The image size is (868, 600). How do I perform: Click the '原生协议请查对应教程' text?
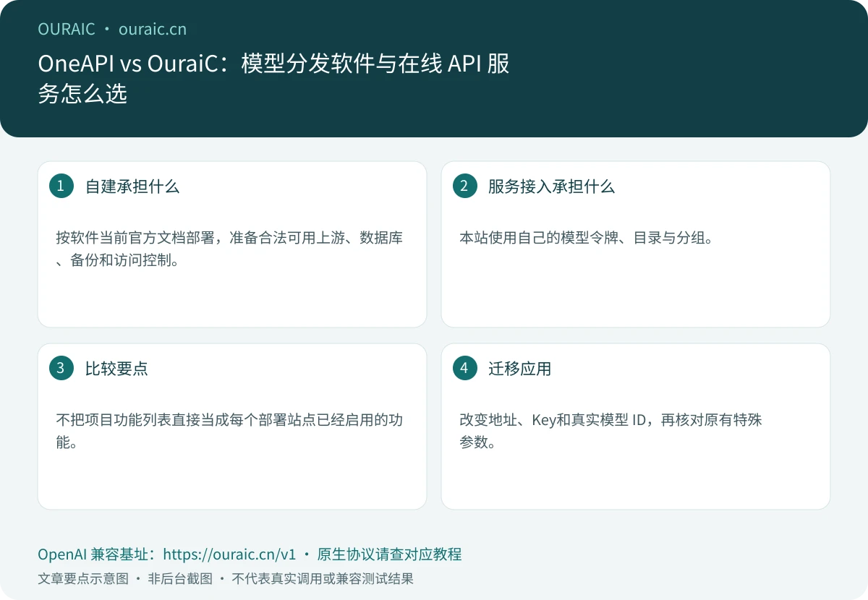[389, 554]
